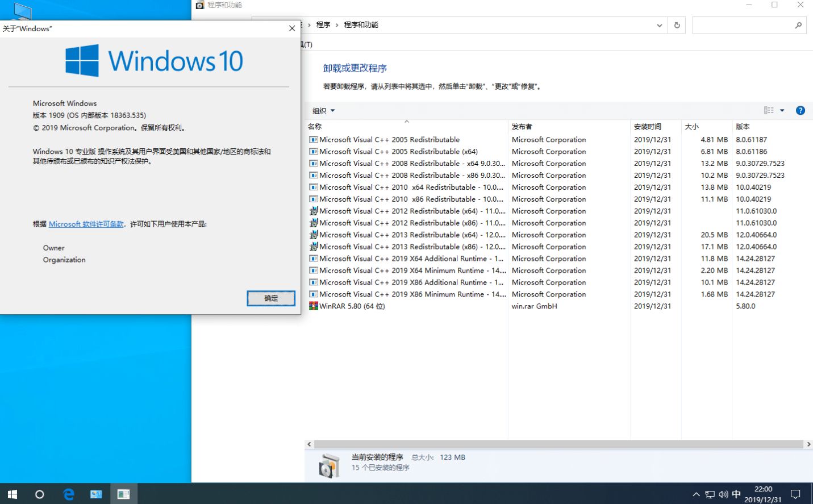Screen dimensions: 813x504
Task: Expand the 组织 dropdown menu
Action: [x=323, y=111]
